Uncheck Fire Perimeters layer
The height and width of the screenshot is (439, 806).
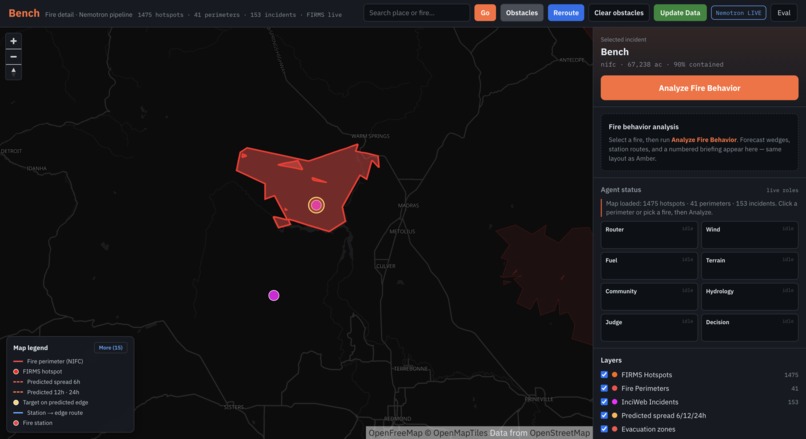(x=604, y=388)
